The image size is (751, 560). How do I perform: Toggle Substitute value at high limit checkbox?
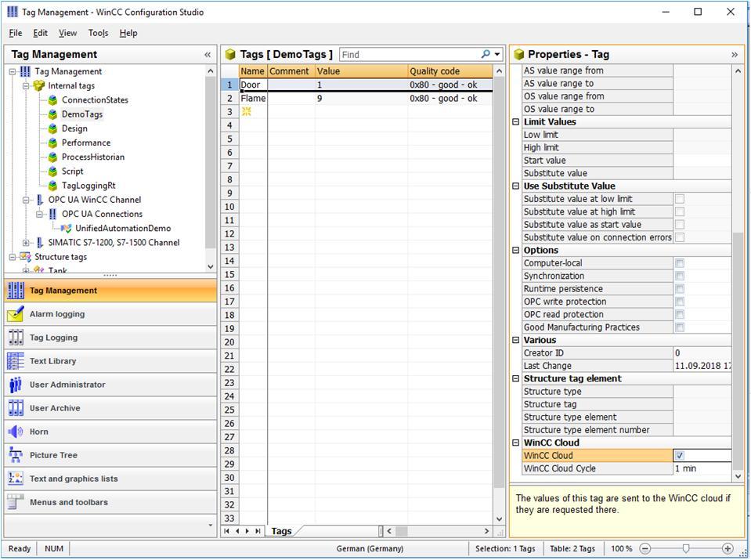point(679,211)
